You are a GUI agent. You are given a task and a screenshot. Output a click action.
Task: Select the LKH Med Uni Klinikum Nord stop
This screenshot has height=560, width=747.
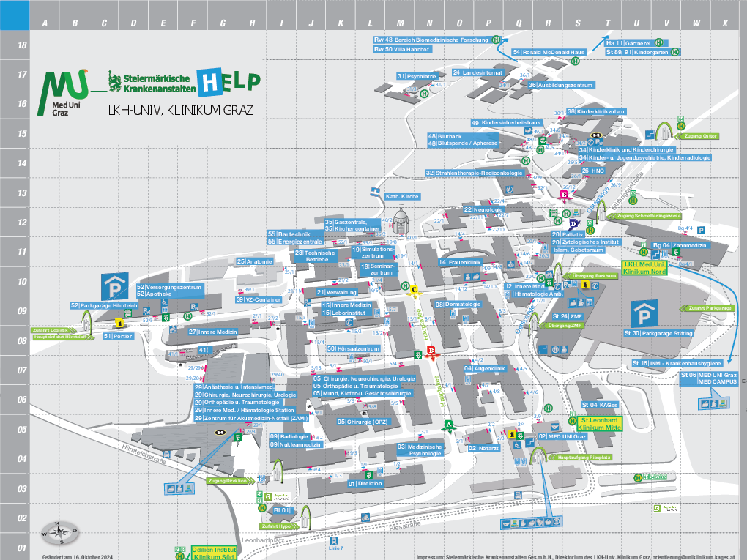644,267
